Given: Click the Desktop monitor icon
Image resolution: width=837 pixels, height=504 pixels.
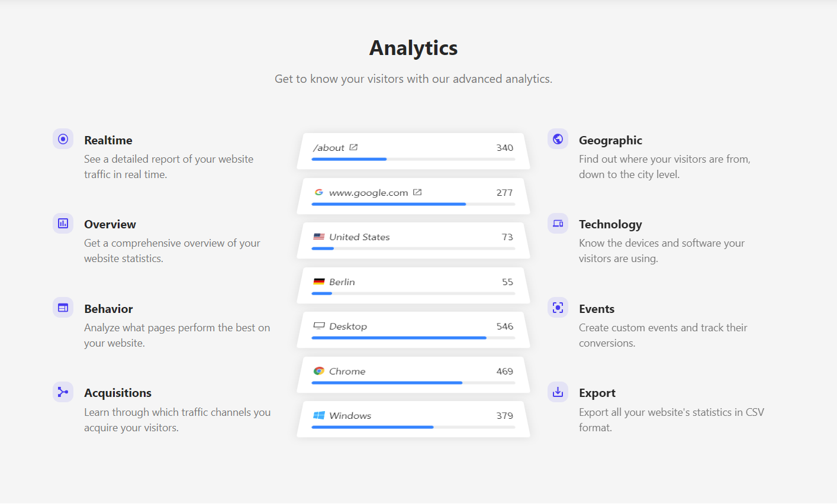Looking at the screenshot, I should click(320, 325).
